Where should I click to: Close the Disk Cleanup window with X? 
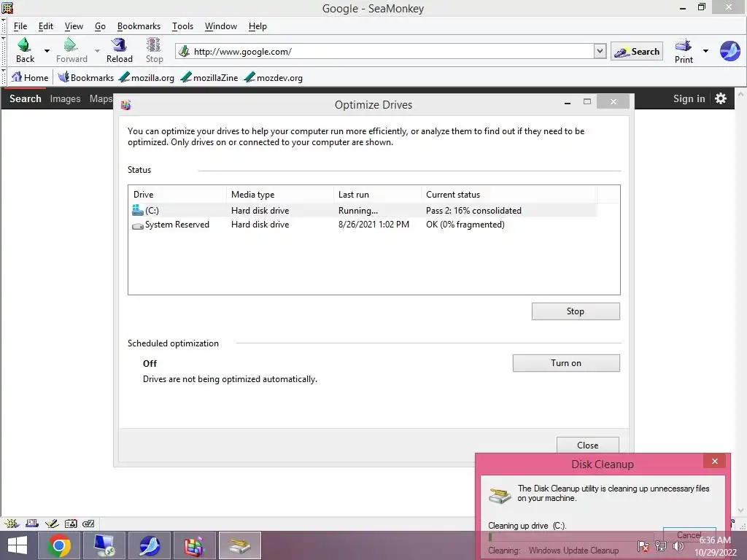[x=715, y=461]
